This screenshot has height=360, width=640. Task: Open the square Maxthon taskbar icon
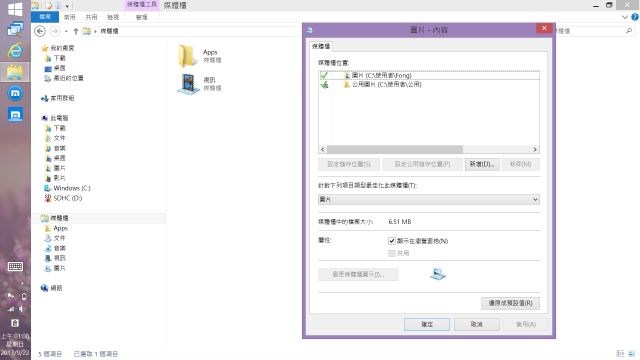[15, 115]
